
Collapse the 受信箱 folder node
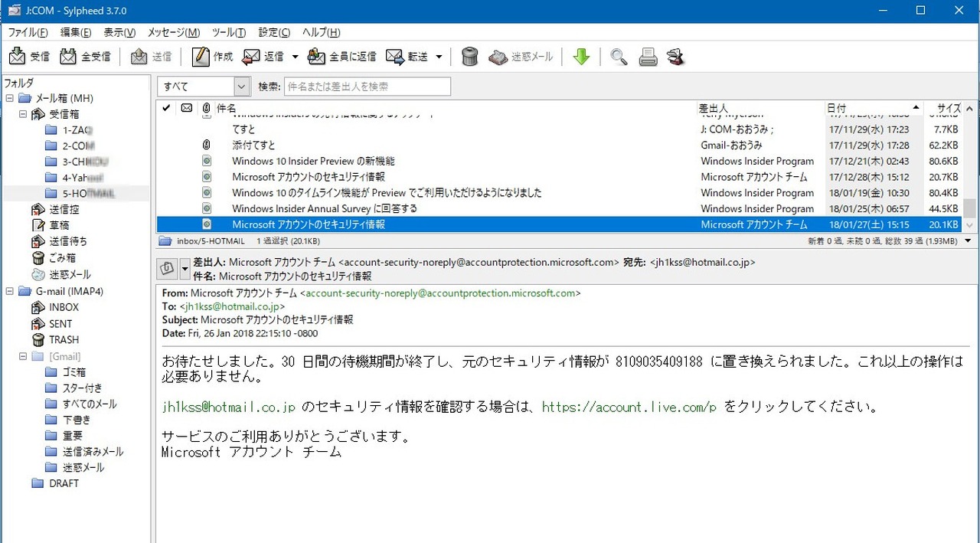23,115
